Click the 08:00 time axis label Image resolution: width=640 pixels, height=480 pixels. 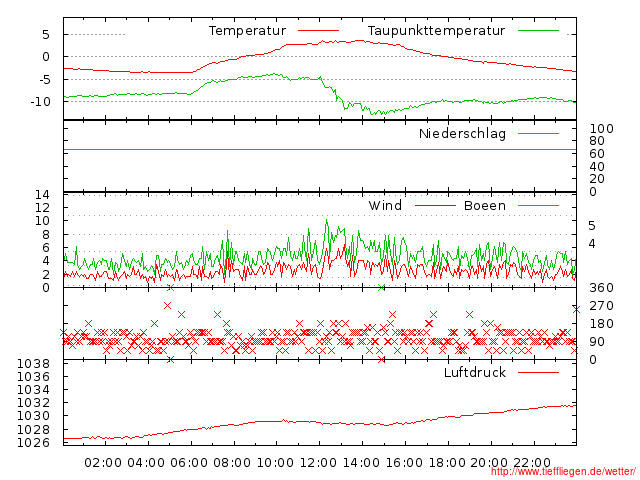coord(232,463)
